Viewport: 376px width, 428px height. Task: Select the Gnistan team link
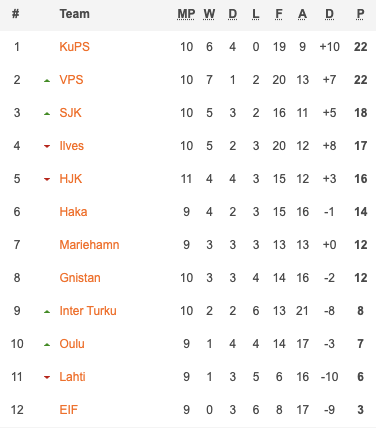[x=80, y=278]
